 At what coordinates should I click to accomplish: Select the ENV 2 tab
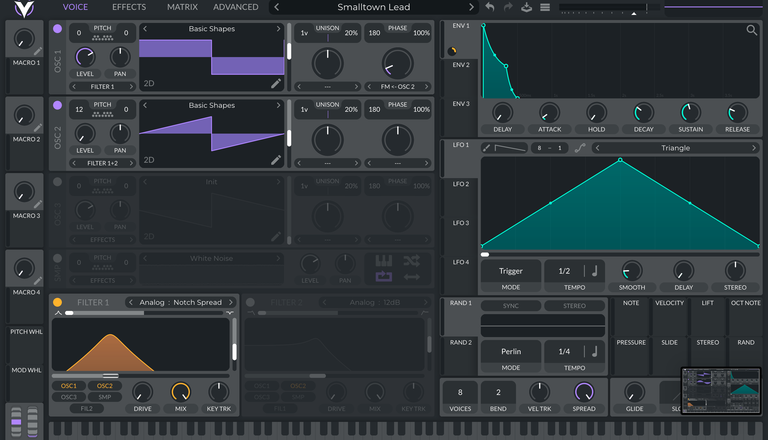(x=460, y=65)
